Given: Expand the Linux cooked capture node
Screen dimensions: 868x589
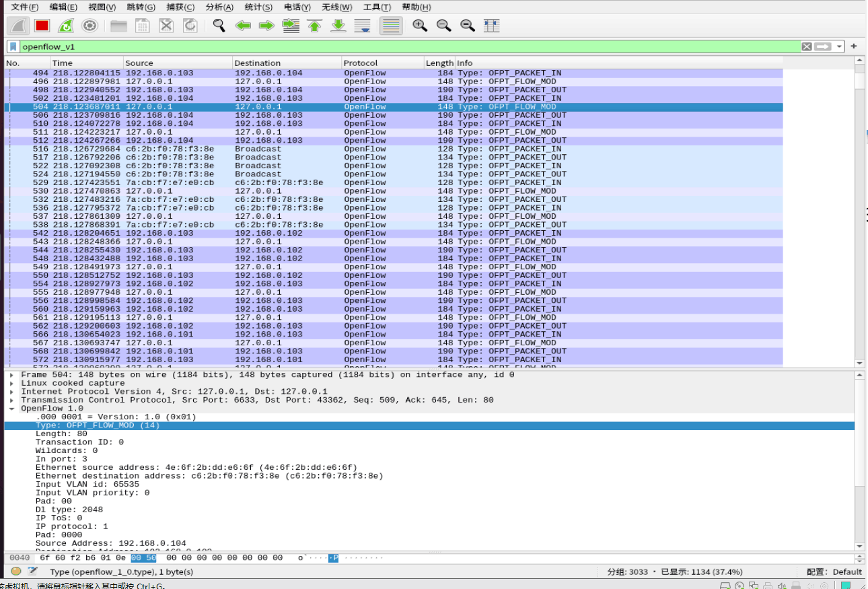Looking at the screenshot, I should (11, 383).
